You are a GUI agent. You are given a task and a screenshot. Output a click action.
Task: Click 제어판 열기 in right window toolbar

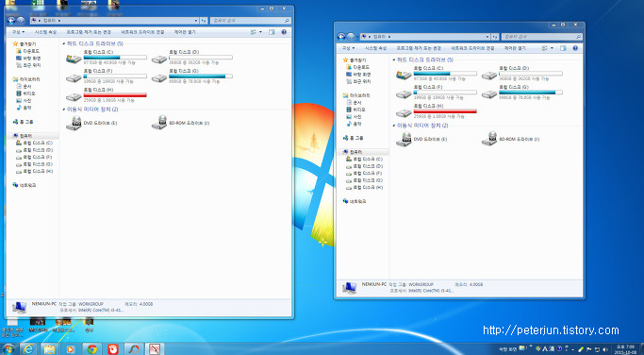[515, 48]
